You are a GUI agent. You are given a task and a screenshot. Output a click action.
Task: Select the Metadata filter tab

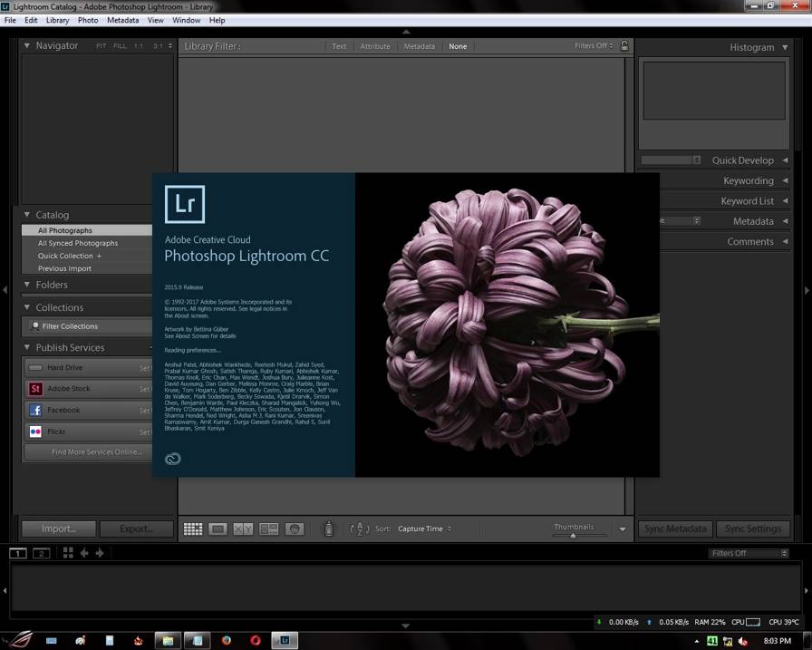419,46
